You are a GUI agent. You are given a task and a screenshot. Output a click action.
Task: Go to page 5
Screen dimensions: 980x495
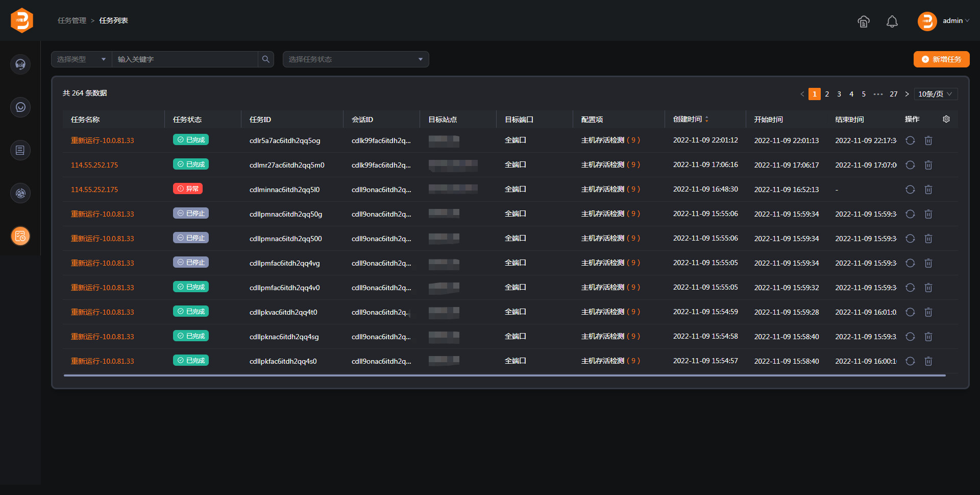point(864,94)
